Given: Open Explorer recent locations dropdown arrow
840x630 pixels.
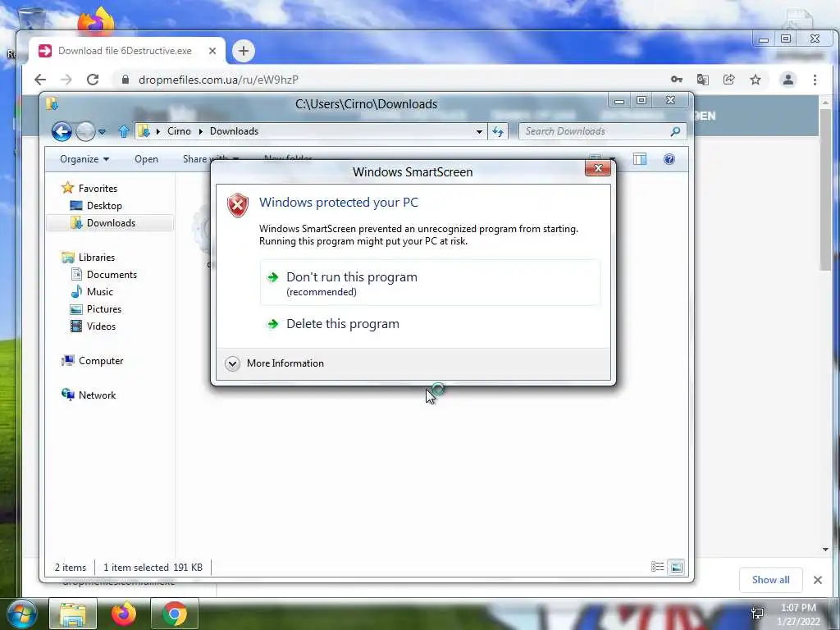Looking at the screenshot, I should pyautogui.click(x=102, y=131).
